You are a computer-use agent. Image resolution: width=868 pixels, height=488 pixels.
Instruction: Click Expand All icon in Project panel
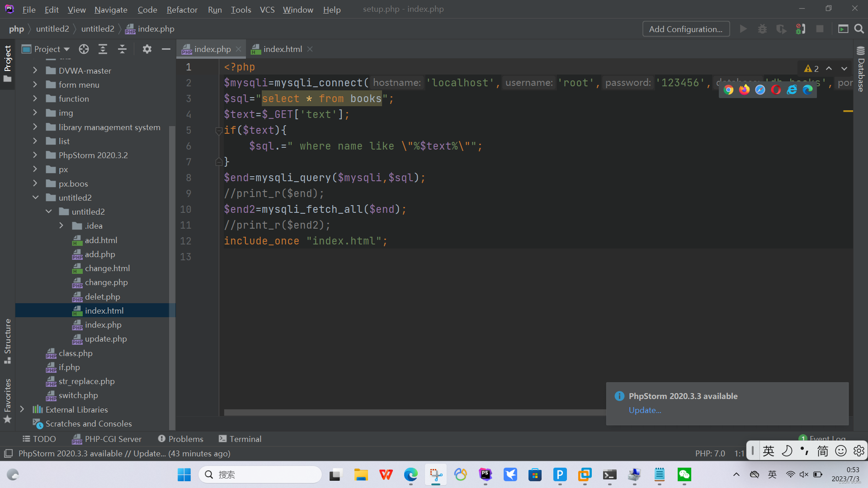coord(103,49)
